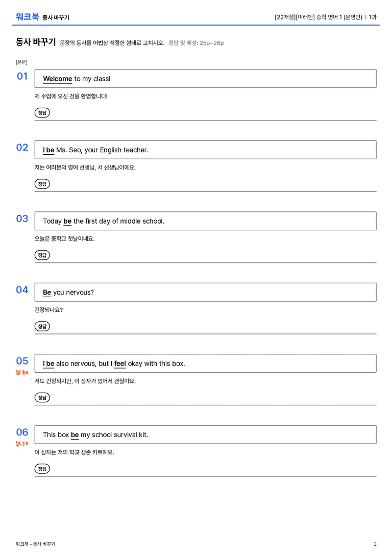This screenshot has height=555, width=392.
Task: Click the 'Today be the first day' sentence box
Action: click(205, 221)
